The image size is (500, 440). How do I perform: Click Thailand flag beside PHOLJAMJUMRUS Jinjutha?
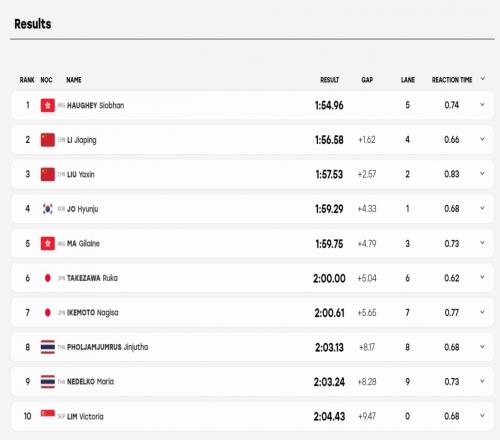click(x=48, y=347)
